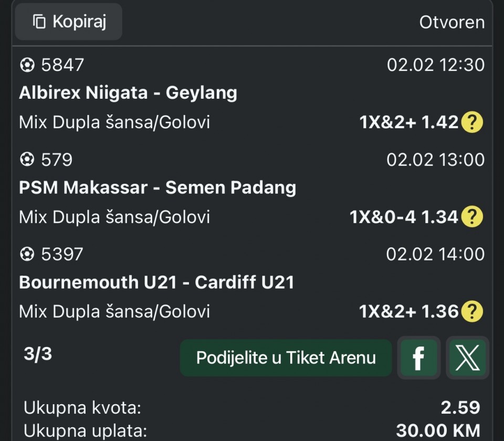Tap the 02.02 12:30 match time
The image size is (504, 441).
(436, 65)
